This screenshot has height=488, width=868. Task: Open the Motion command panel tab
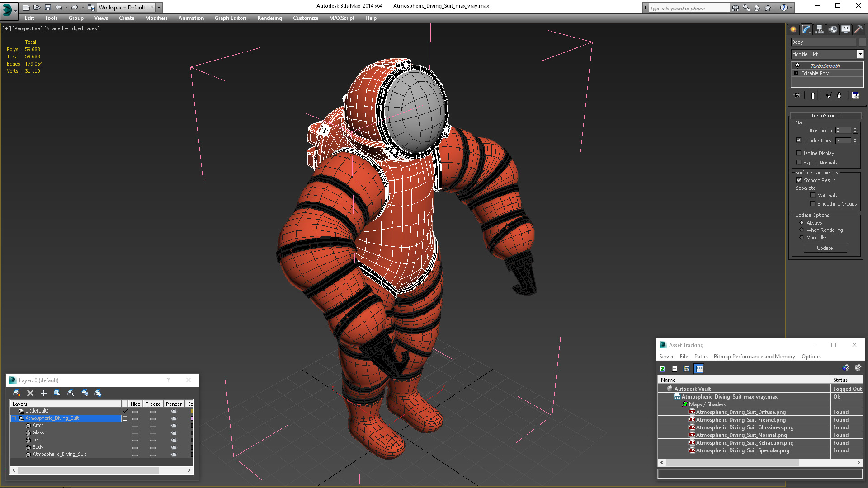[833, 29]
